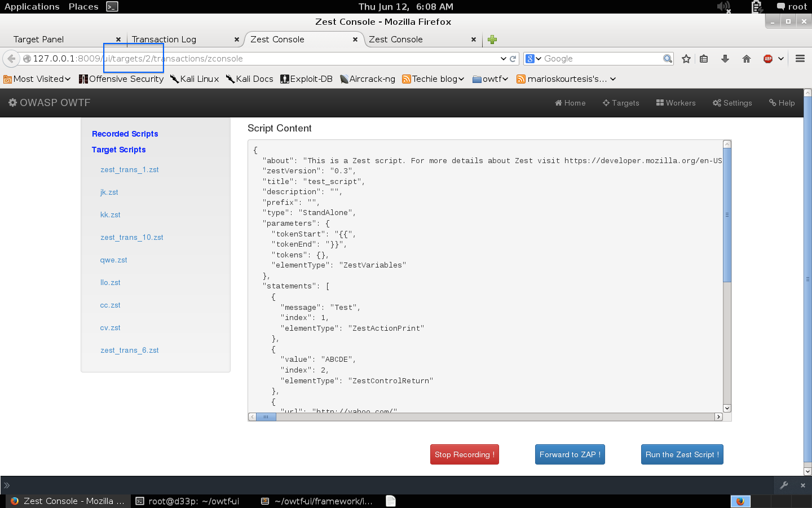Screen dimensions: 812x508
Task: Open the bookmarks list icon
Action: tap(704, 59)
